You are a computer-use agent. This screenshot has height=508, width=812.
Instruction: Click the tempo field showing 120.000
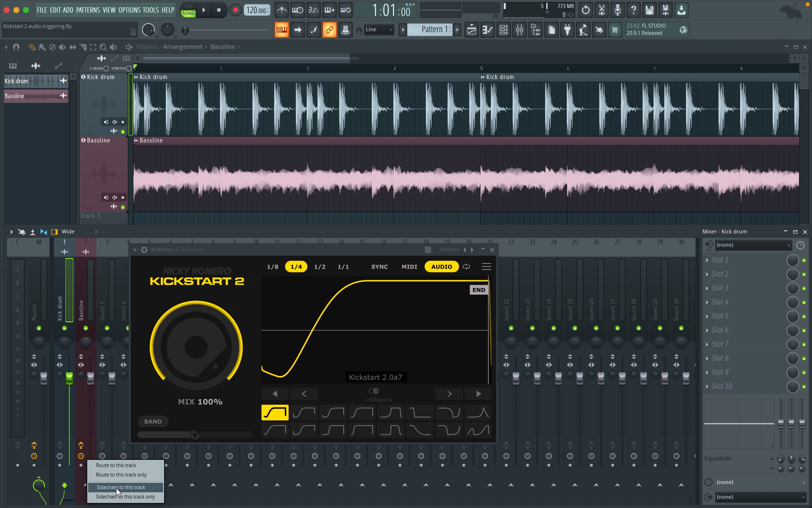[x=257, y=10]
